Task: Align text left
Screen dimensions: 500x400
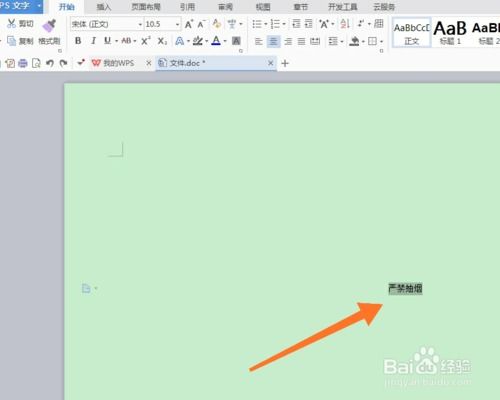Action: pyautogui.click(x=258, y=41)
